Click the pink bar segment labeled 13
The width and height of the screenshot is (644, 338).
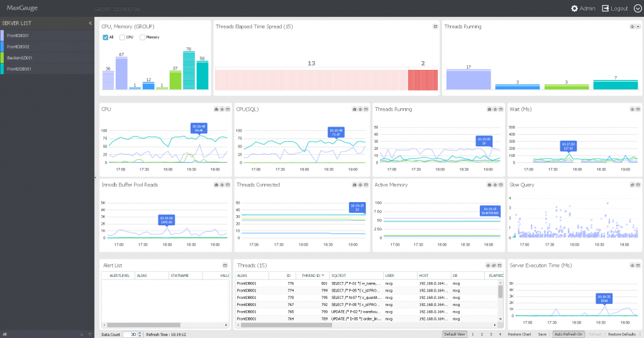point(311,80)
